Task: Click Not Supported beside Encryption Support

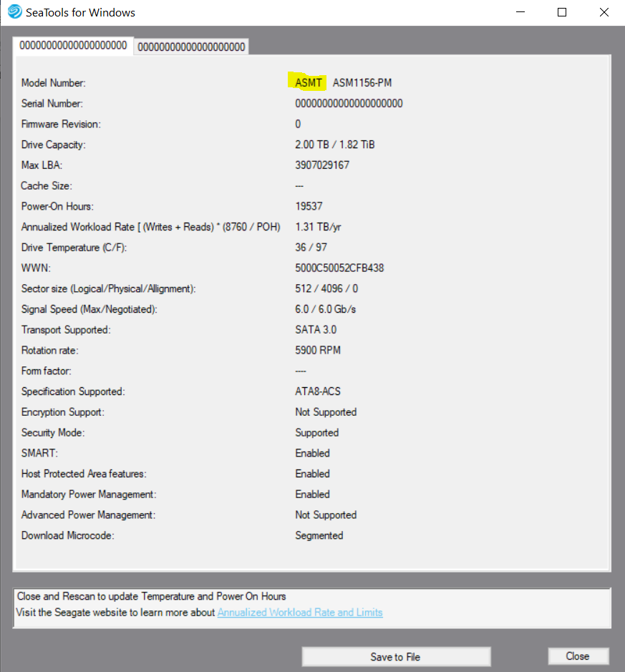Action: pyautogui.click(x=326, y=412)
